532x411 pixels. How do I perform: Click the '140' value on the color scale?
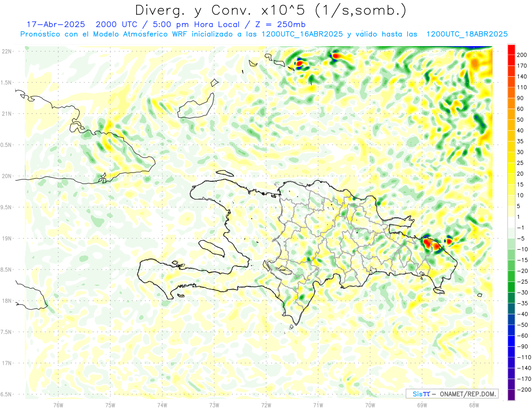pyautogui.click(x=522, y=77)
